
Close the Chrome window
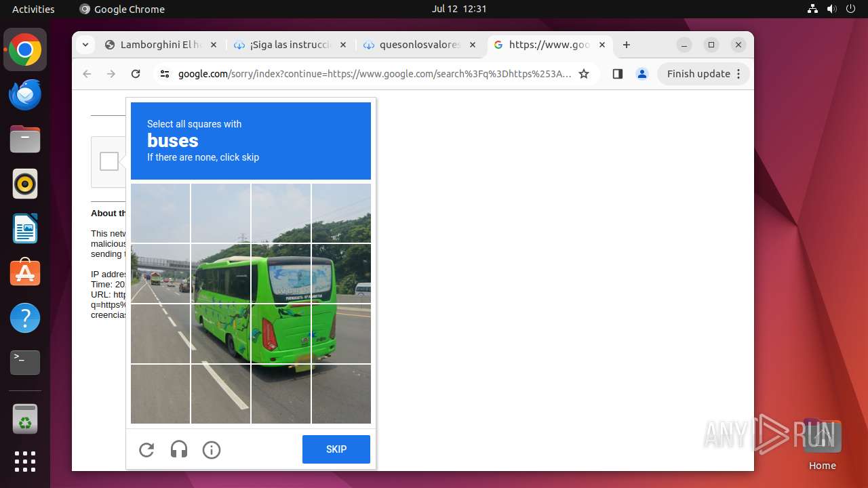(x=738, y=45)
